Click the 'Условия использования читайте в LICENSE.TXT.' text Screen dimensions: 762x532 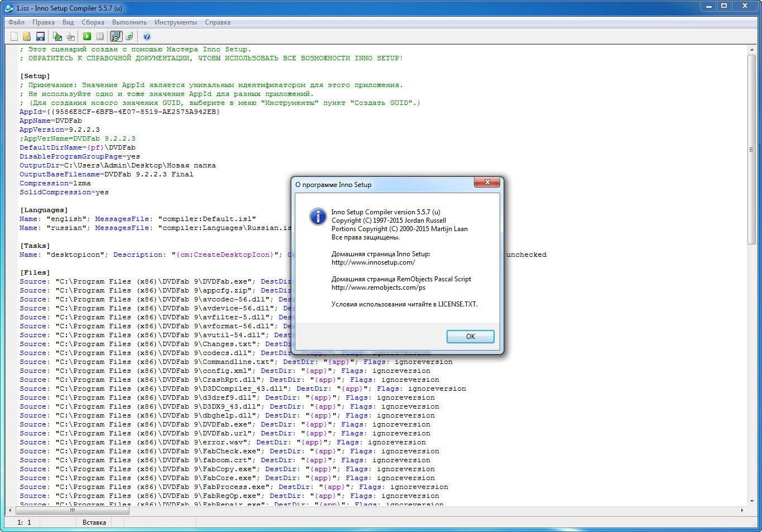click(x=404, y=304)
